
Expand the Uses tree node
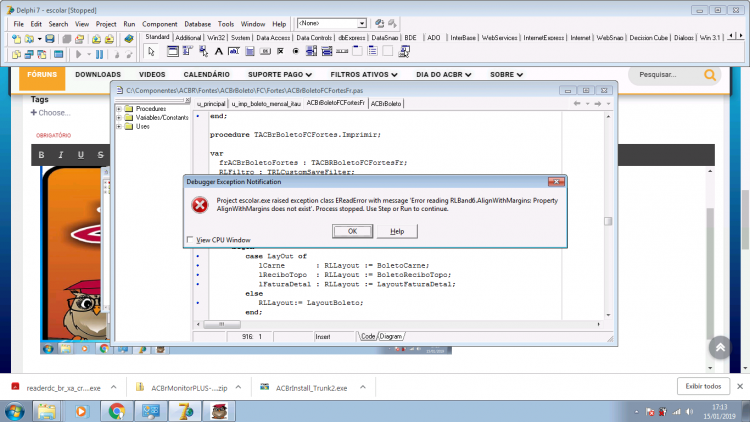(119, 126)
